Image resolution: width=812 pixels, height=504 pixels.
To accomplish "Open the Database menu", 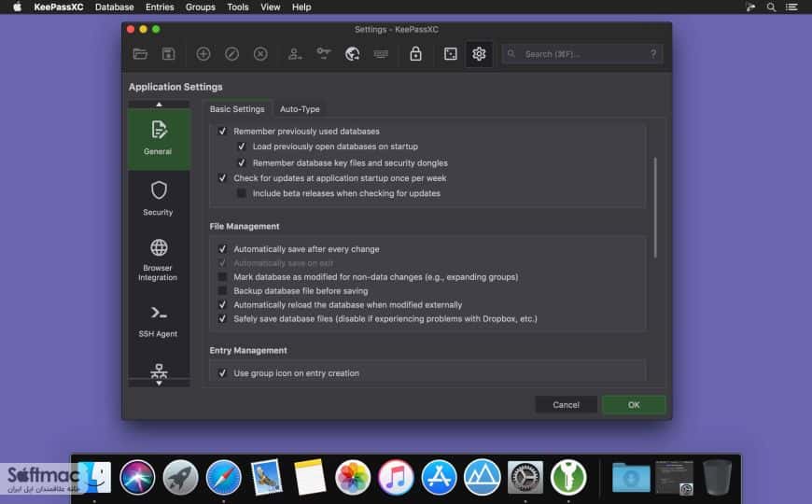I will point(115,7).
